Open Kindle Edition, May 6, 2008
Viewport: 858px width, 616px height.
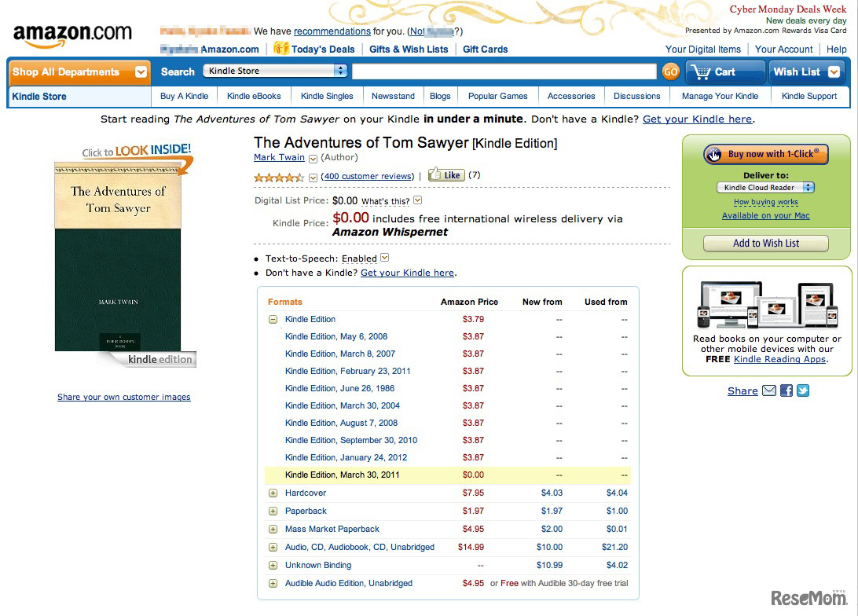(x=336, y=336)
